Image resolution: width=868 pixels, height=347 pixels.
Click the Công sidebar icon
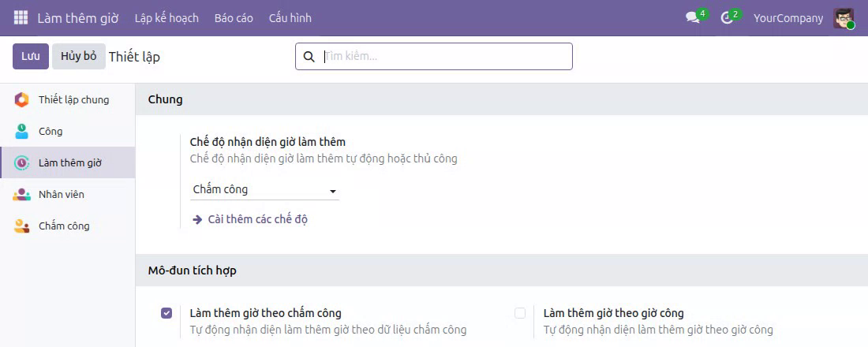[21, 132]
